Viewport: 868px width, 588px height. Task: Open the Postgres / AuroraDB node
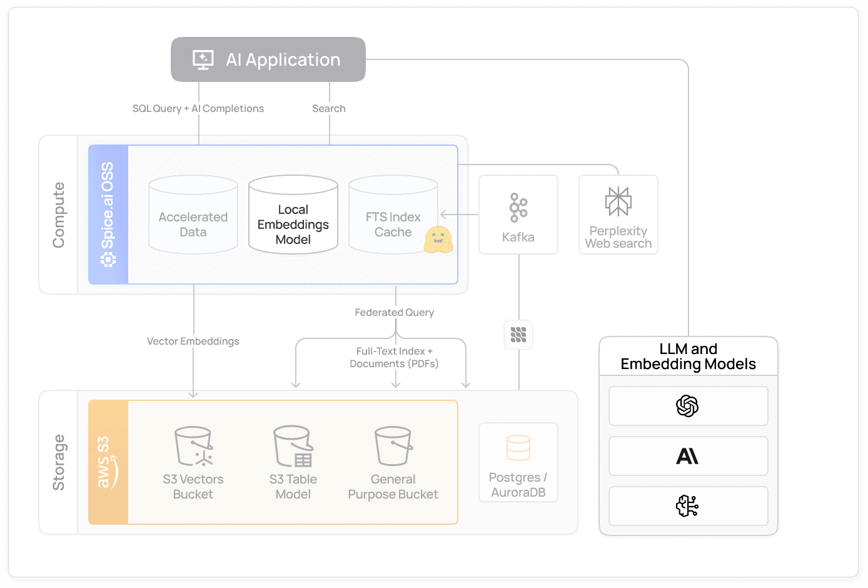[x=518, y=462]
